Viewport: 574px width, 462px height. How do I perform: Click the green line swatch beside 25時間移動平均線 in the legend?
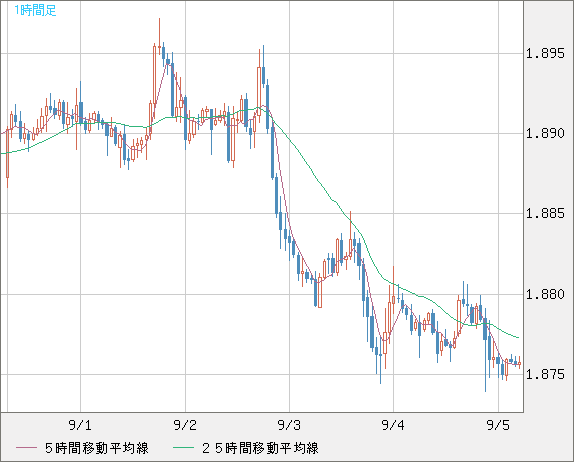[183, 448]
